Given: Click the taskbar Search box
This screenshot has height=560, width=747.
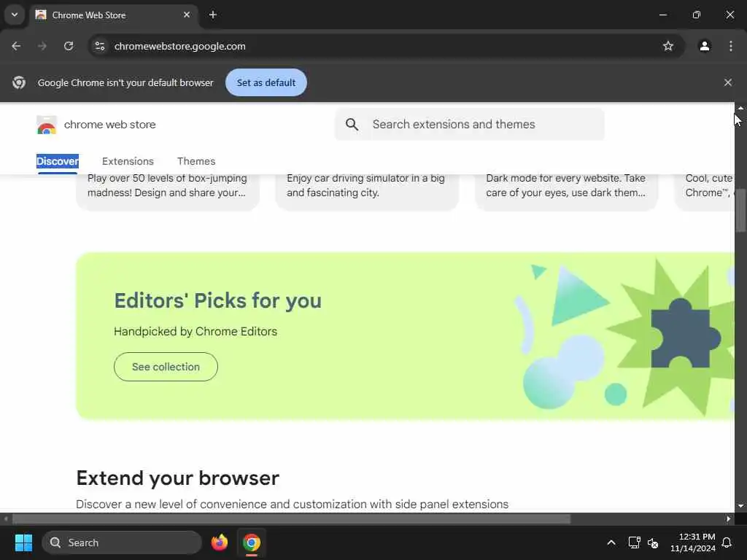Looking at the screenshot, I should coord(122,542).
